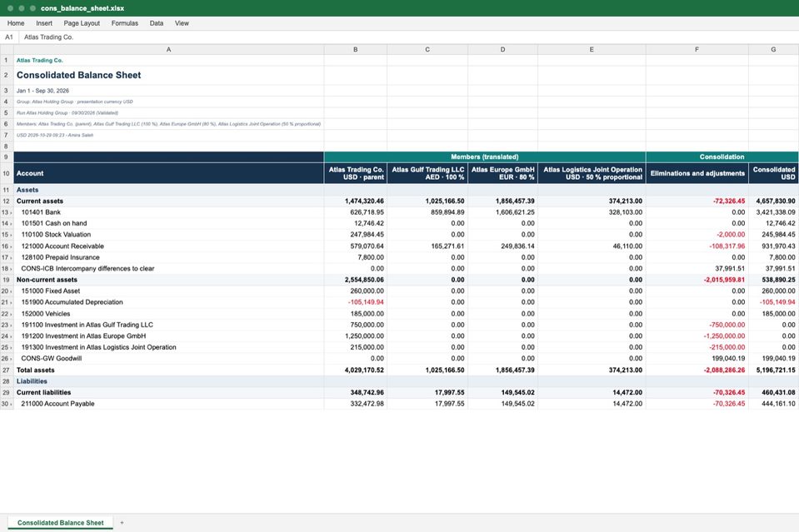Click the Consolidation header cell
Screen dimensions: 799x532
(x=722, y=157)
